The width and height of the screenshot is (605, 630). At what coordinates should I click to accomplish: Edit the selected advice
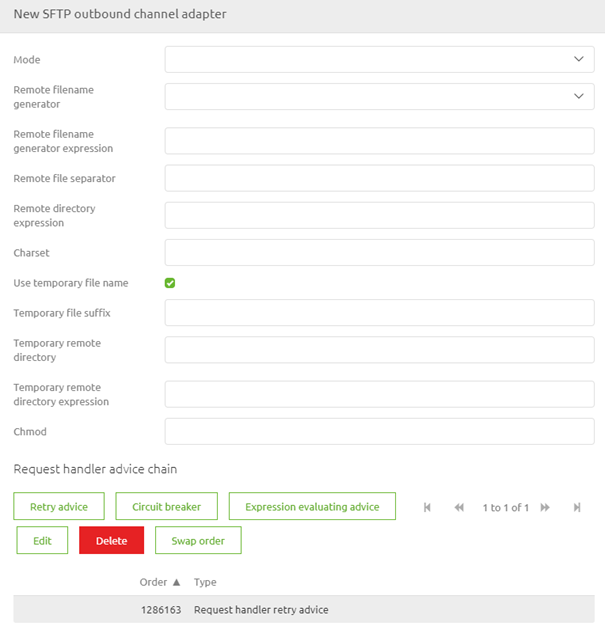pos(42,540)
